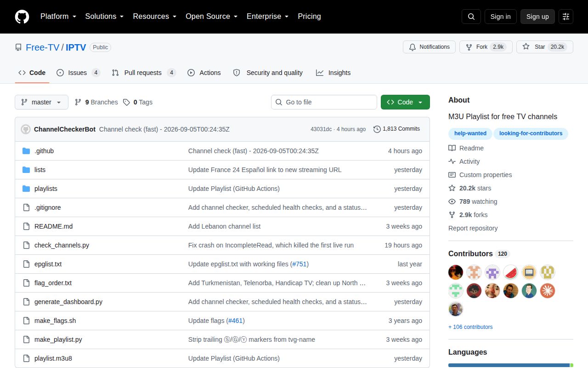The width and height of the screenshot is (588, 368).
Task: Click the ChannelCheckerBot avatar
Action: pyautogui.click(x=26, y=129)
